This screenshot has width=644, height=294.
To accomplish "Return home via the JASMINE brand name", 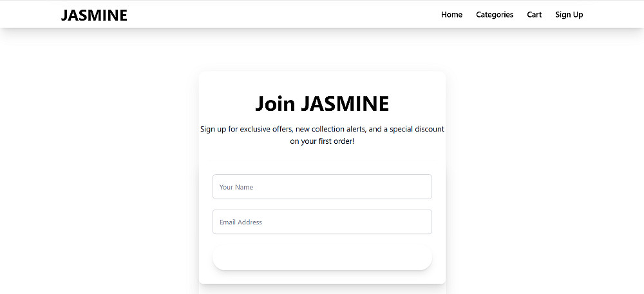I will [94, 15].
